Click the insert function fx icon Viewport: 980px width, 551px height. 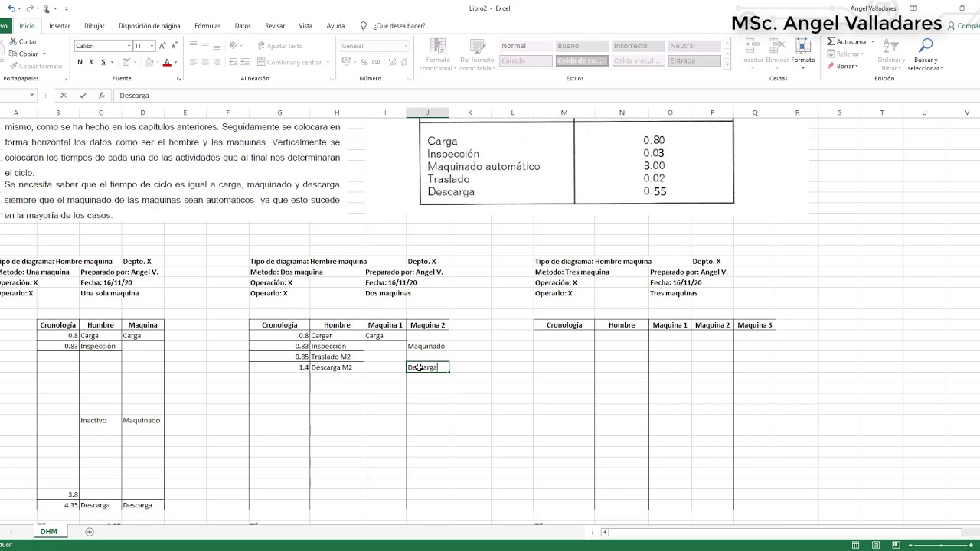coord(101,96)
